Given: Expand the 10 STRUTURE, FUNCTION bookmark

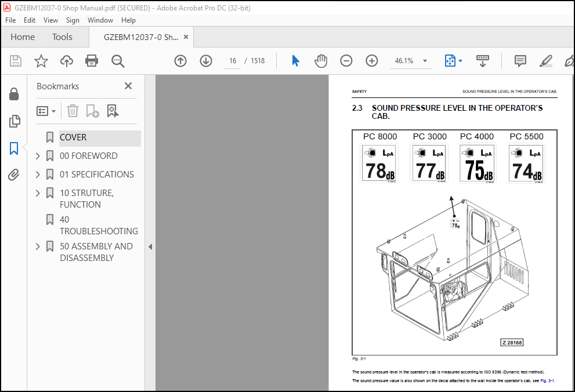Looking at the screenshot, I should coord(37,193).
